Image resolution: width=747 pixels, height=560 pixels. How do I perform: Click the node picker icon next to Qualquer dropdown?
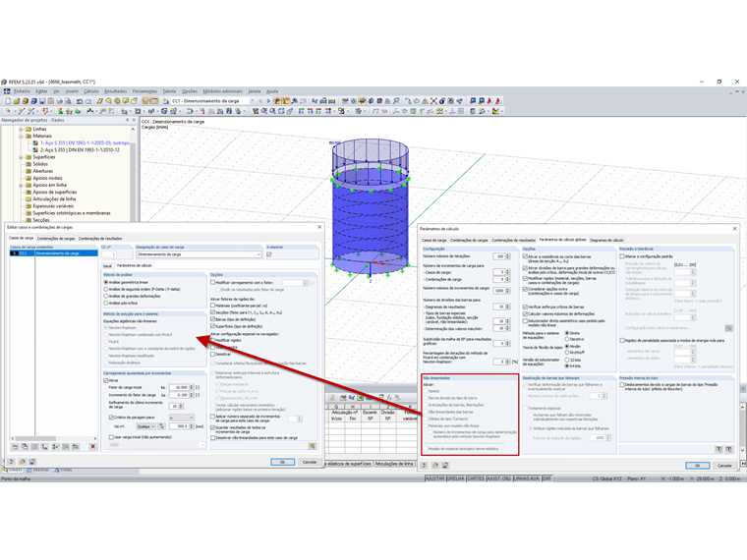pyautogui.click(x=162, y=426)
